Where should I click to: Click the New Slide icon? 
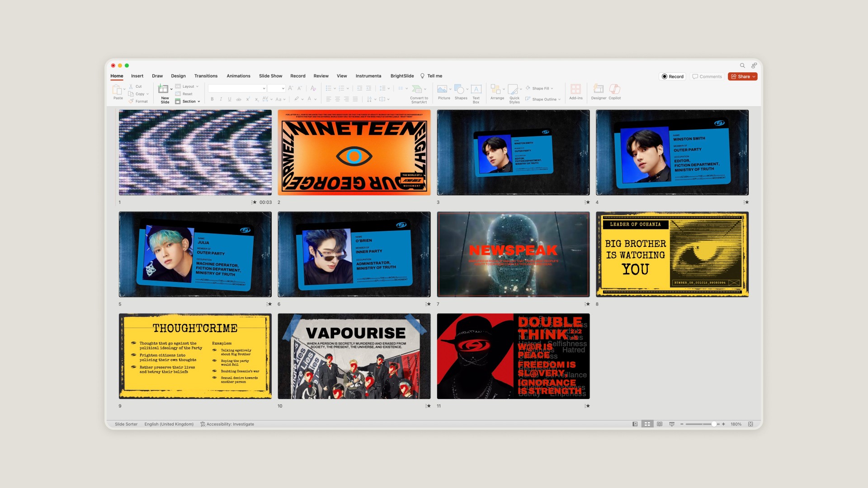click(163, 89)
